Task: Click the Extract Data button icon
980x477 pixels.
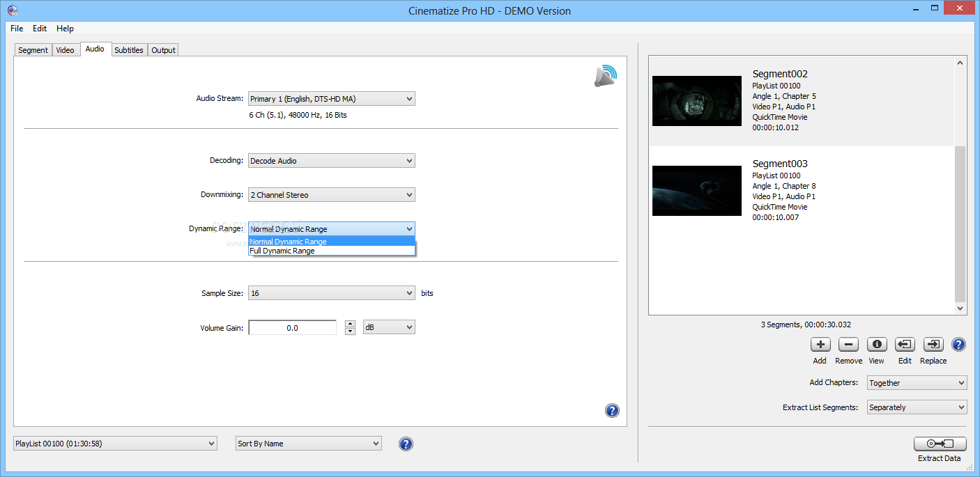Action: pos(940,444)
